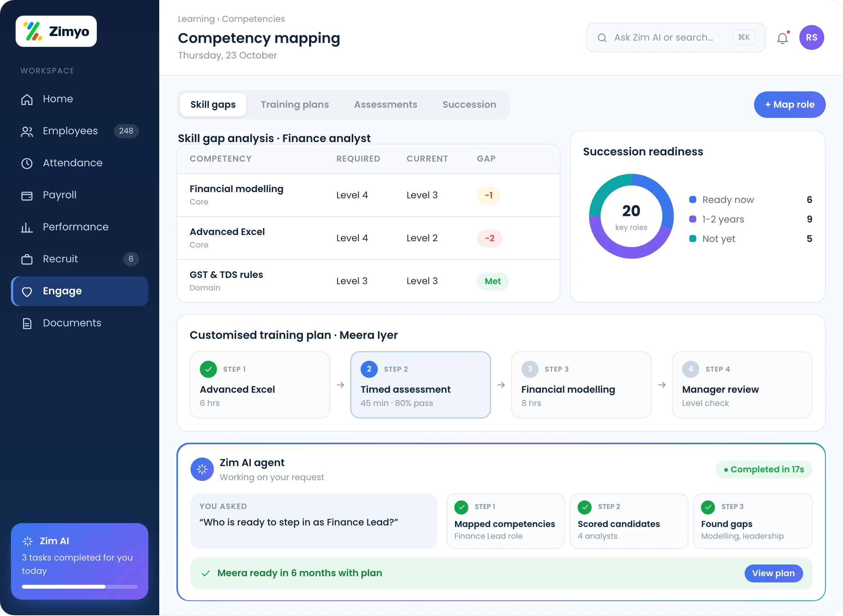Image resolution: width=843 pixels, height=616 pixels.
Task: Open Performance bar-chart icon
Action: [x=27, y=227]
